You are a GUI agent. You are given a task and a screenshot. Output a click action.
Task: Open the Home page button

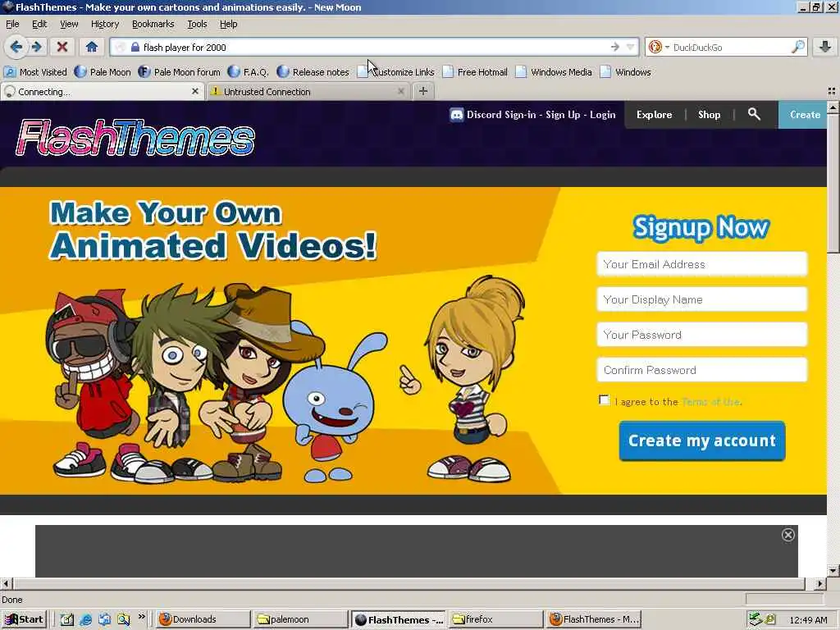point(92,47)
